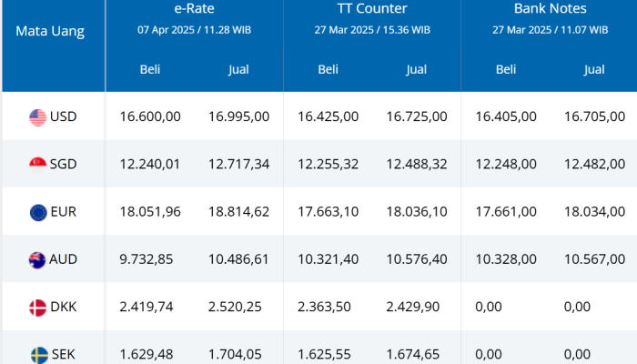Click SGD e-Rate buy value 12.240,01

click(150, 164)
